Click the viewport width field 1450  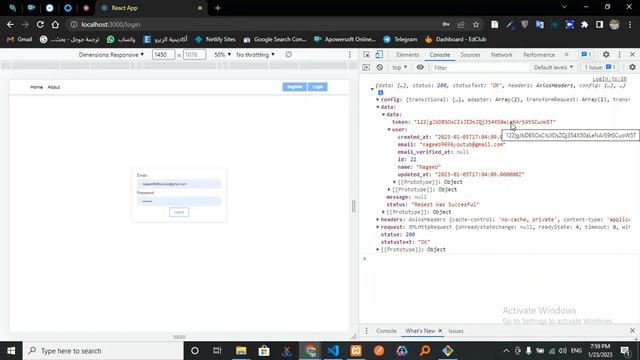point(163,55)
